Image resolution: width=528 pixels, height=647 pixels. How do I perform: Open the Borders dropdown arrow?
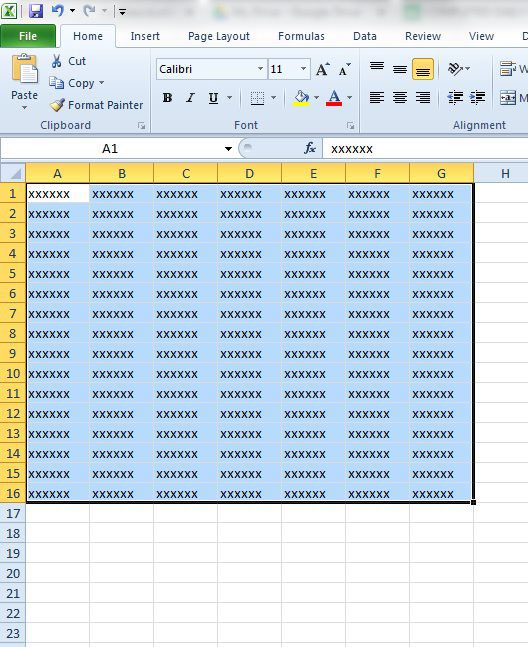tap(273, 98)
